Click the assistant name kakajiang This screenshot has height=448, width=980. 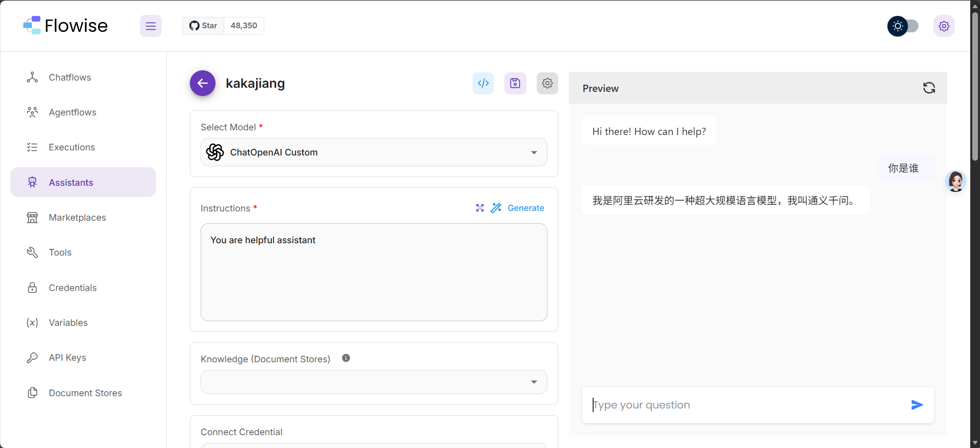tap(255, 83)
